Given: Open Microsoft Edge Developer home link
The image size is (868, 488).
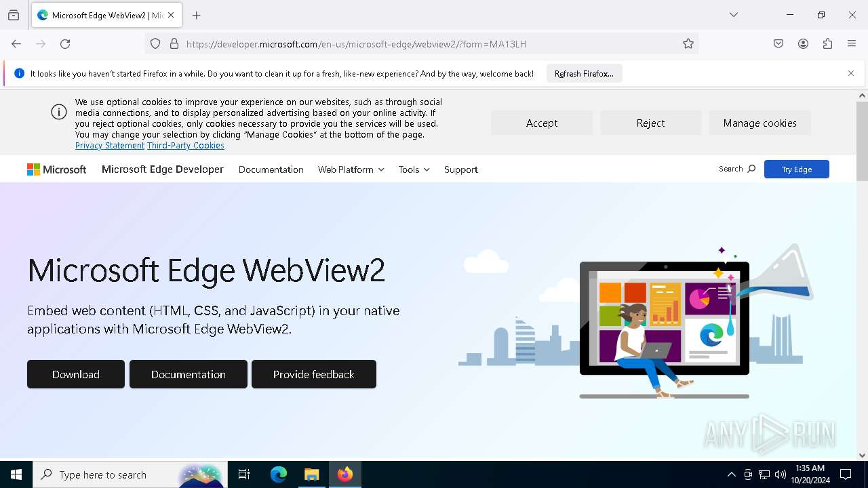Looking at the screenshot, I should [x=163, y=169].
